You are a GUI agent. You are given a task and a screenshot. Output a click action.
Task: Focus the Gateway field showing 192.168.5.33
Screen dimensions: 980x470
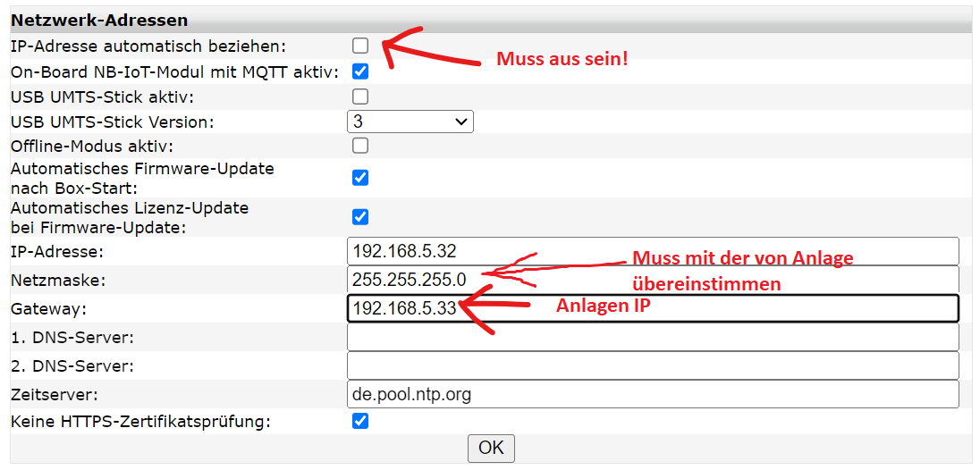click(x=653, y=308)
